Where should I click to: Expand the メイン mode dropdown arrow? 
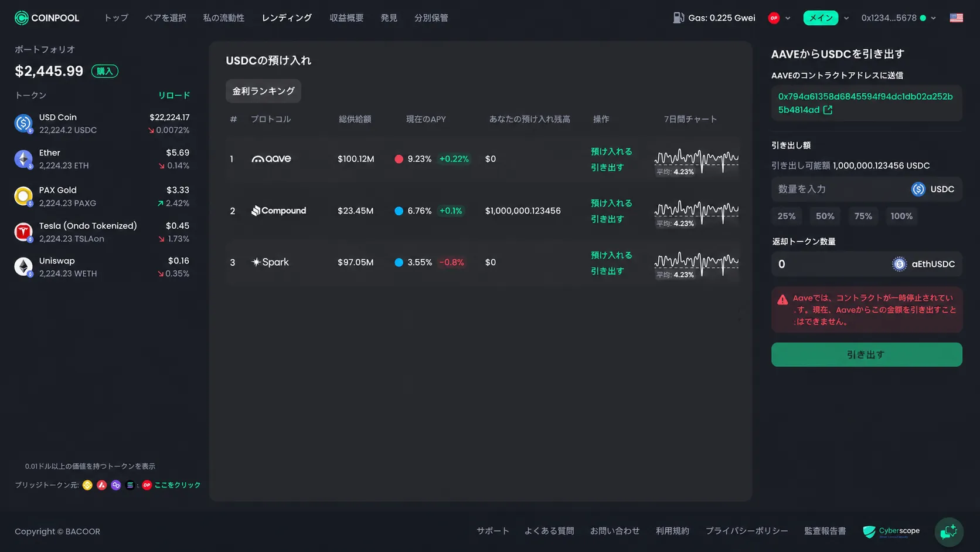846,18
